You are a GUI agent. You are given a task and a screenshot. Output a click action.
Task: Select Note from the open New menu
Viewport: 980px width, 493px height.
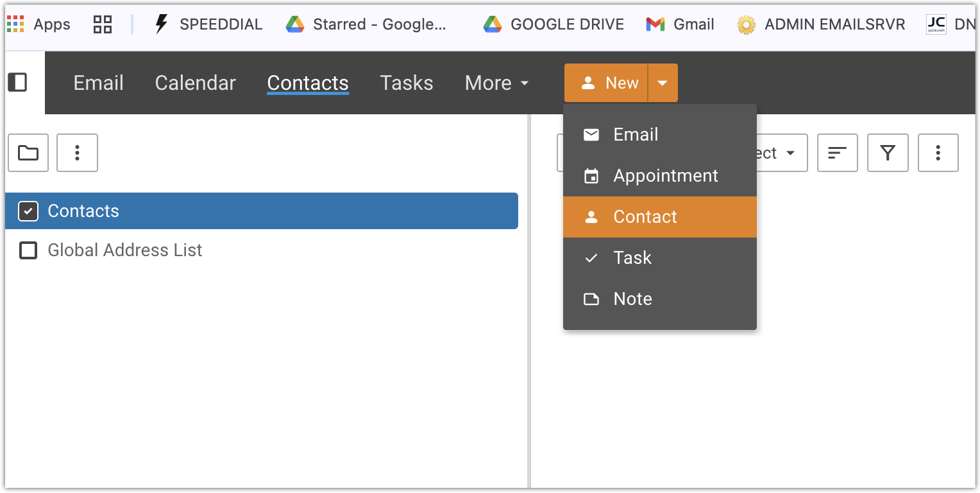click(x=632, y=298)
